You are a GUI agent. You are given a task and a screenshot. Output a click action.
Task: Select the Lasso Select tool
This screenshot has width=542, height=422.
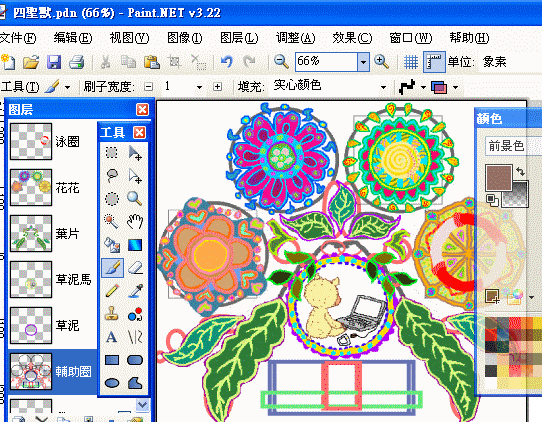tap(112, 175)
